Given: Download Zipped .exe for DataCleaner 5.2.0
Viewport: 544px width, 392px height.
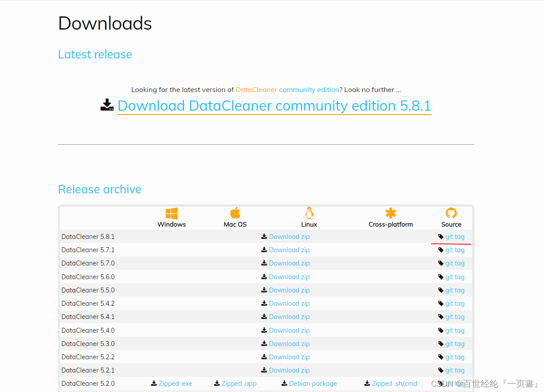Looking at the screenshot, I should coord(175,384).
